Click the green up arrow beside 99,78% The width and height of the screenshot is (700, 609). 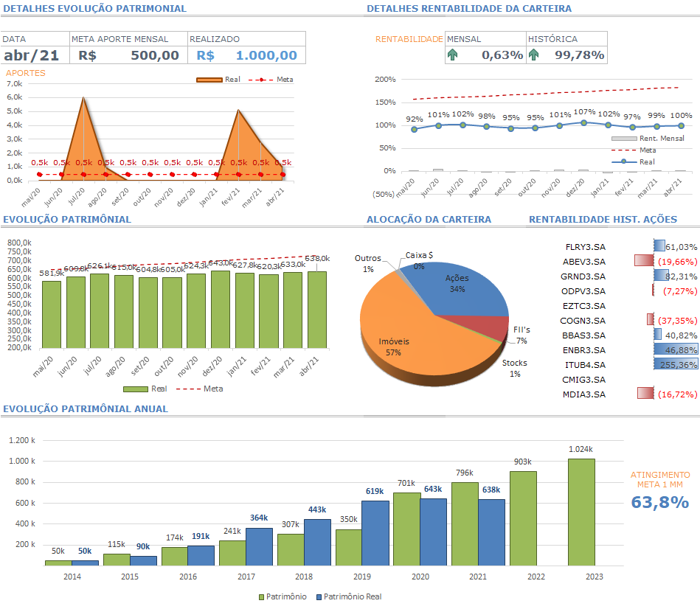533,55
